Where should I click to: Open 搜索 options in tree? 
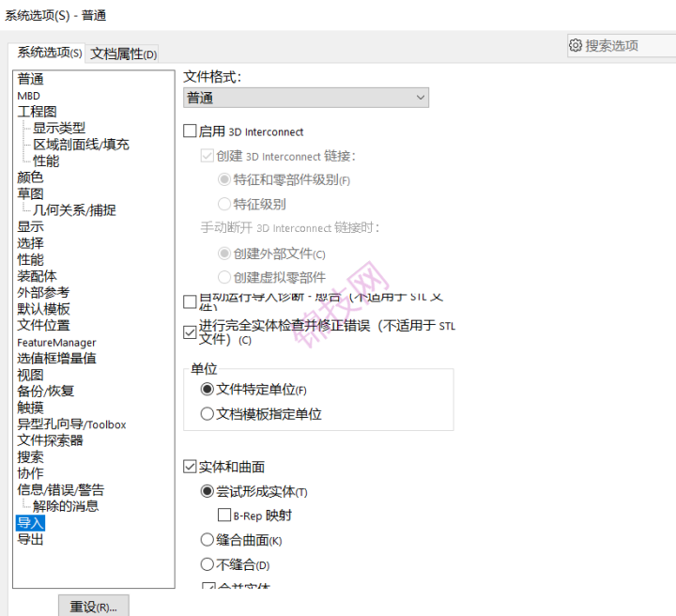31,457
